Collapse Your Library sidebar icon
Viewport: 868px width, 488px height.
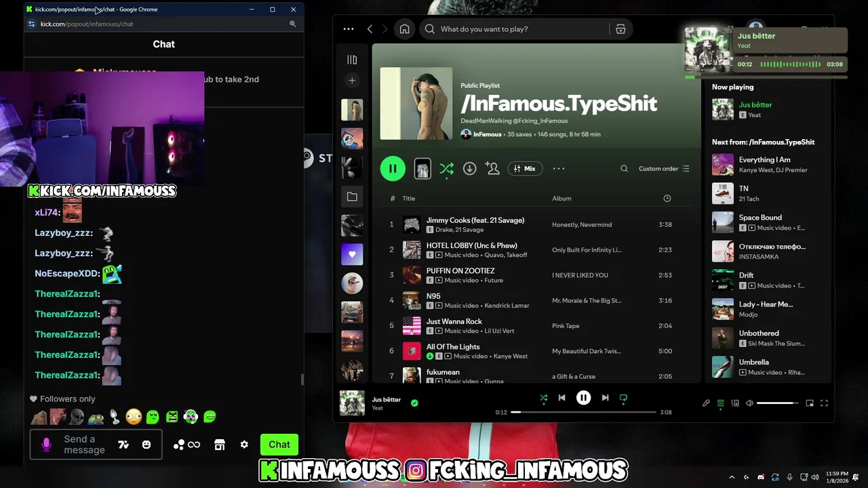click(x=352, y=60)
